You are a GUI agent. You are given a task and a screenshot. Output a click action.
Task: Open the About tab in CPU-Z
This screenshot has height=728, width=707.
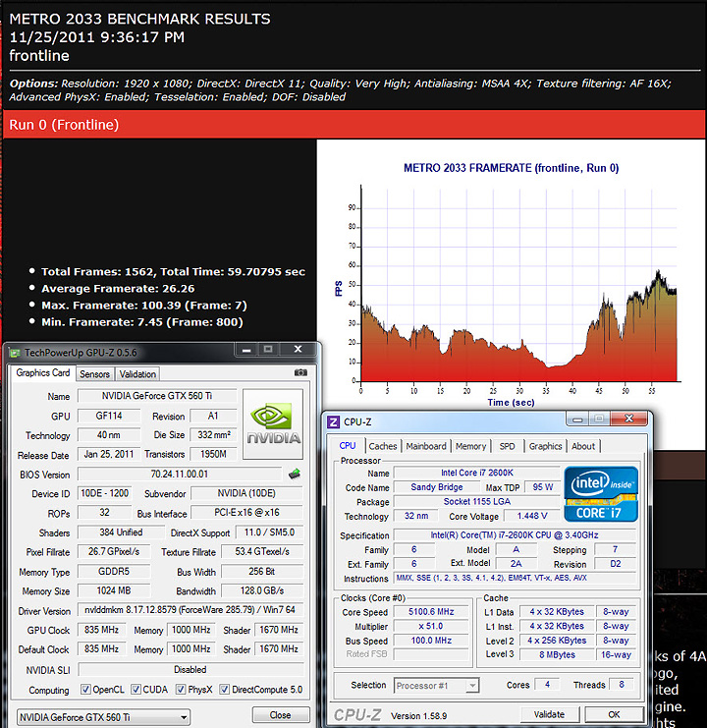tap(583, 446)
